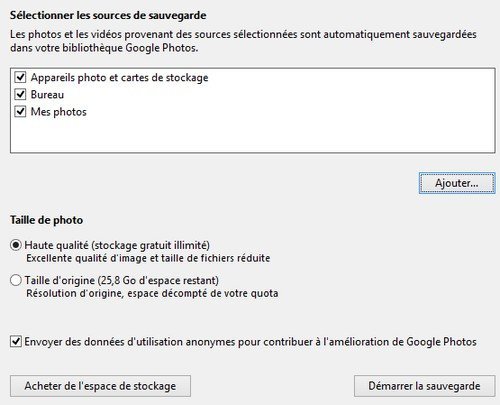Click Acheter de l'espace de stockage

click(100, 386)
